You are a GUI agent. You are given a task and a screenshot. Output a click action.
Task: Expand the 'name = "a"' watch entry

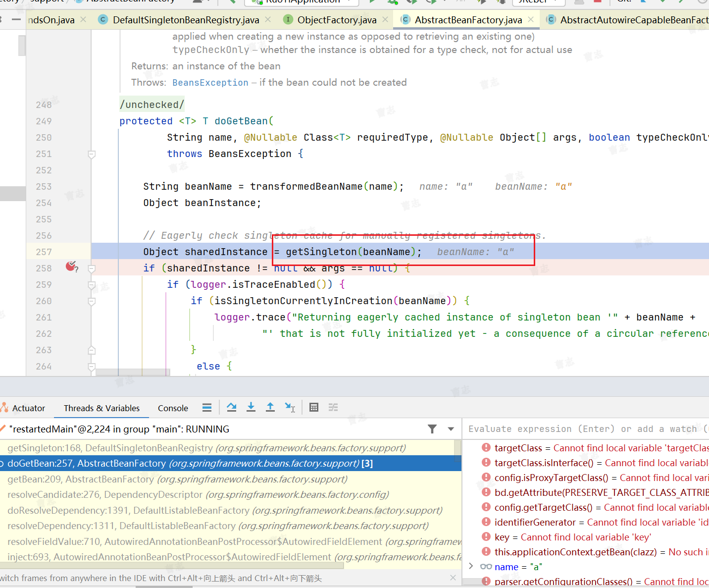(471, 566)
